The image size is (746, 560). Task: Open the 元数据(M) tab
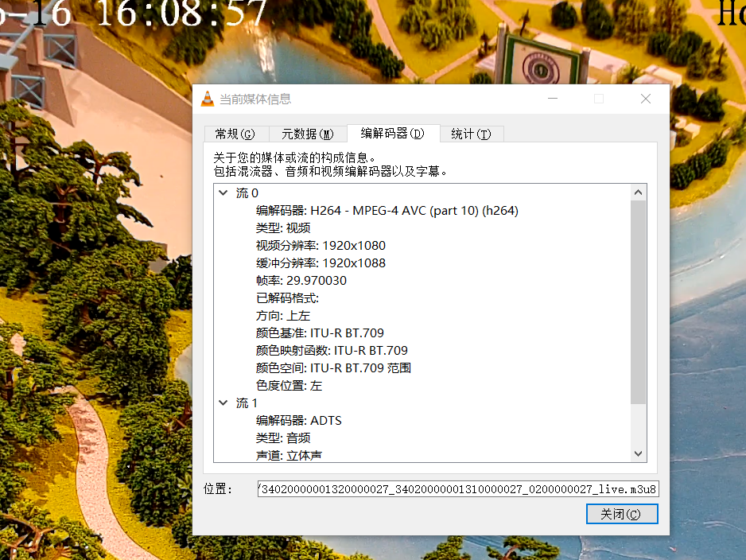point(308,134)
